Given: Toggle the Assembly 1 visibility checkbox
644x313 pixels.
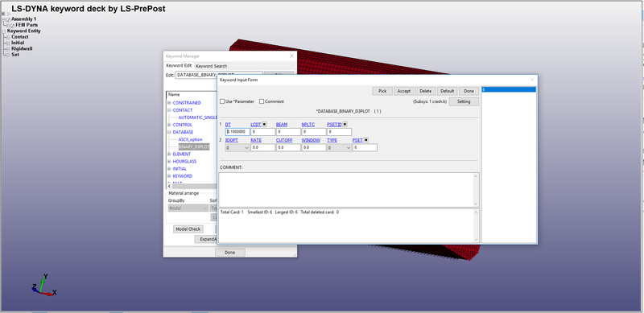Looking at the screenshot, I should tap(8, 19).
